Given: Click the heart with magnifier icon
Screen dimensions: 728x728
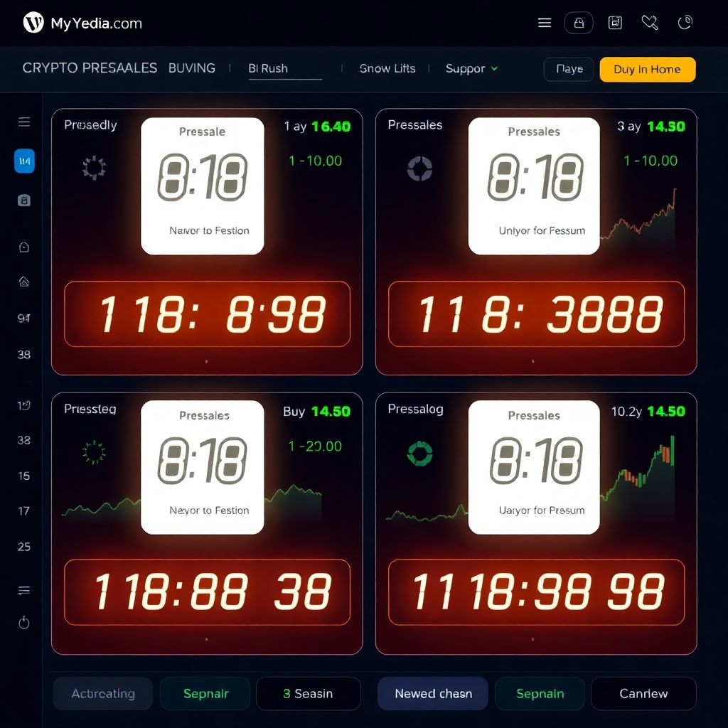Looking at the screenshot, I should pyautogui.click(x=649, y=22).
